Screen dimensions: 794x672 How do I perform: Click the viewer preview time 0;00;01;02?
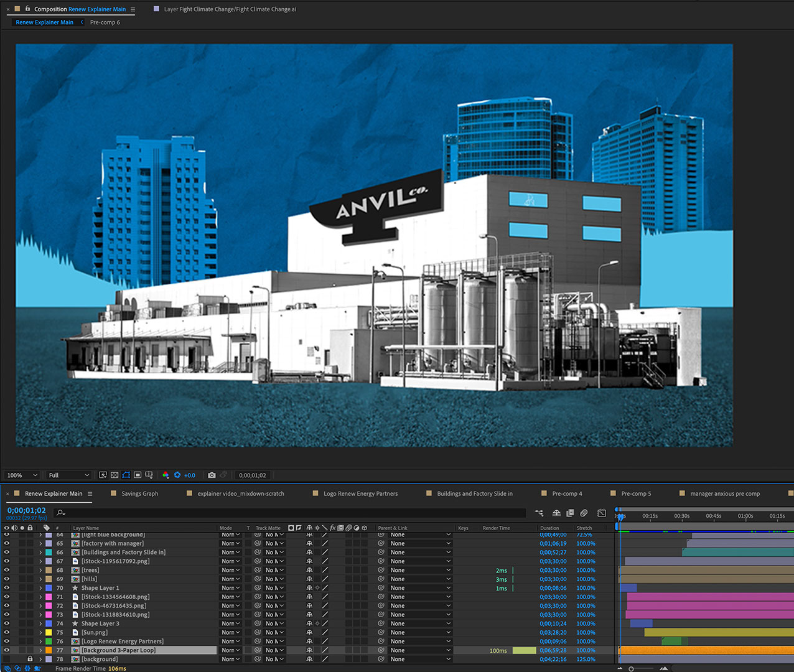coord(252,475)
